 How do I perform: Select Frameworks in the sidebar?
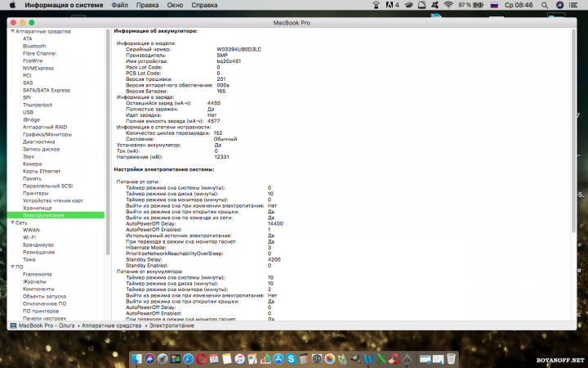pos(37,274)
